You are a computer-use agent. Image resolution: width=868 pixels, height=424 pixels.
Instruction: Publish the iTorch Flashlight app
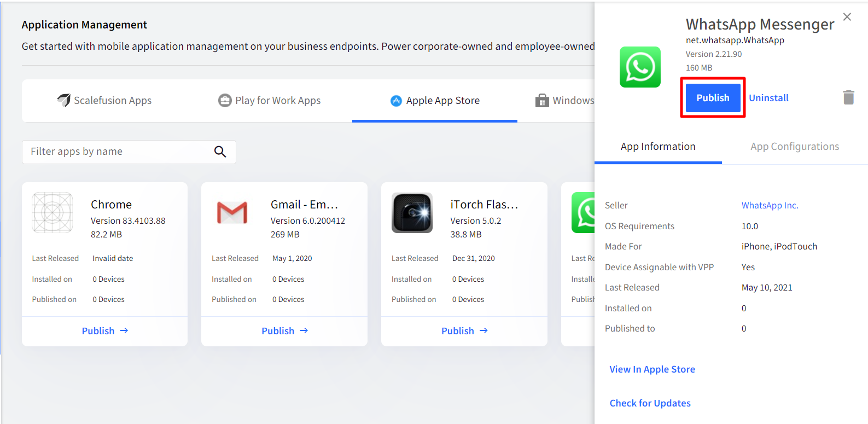tap(464, 331)
